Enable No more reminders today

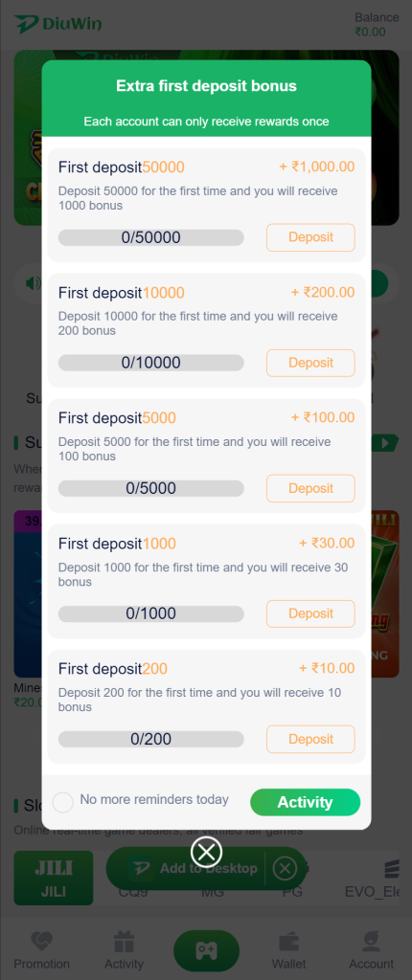pyautogui.click(x=62, y=802)
